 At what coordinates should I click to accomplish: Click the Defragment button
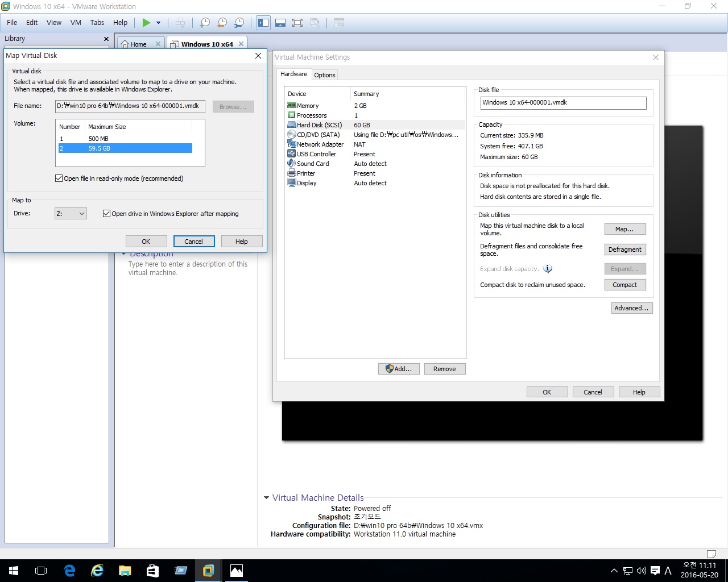(x=625, y=250)
